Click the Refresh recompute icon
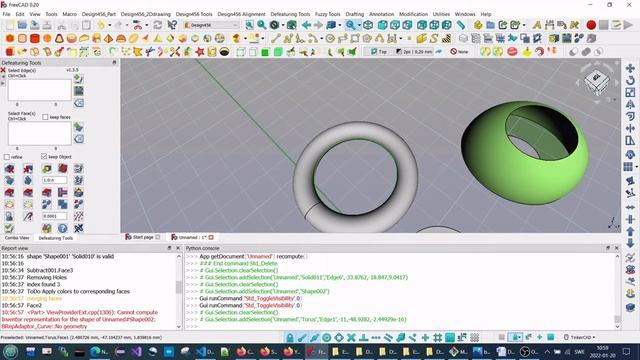The image size is (640, 360). tap(158, 25)
